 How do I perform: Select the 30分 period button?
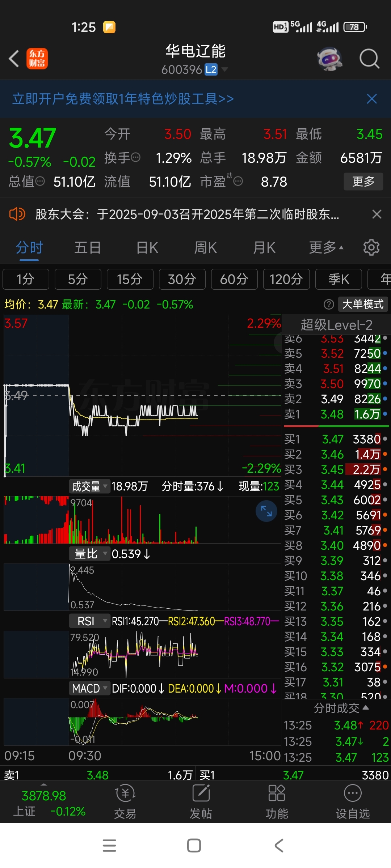pos(182,279)
